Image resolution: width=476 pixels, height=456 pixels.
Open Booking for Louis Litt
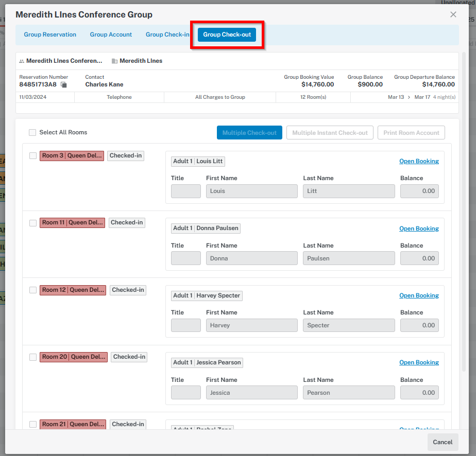pos(419,161)
